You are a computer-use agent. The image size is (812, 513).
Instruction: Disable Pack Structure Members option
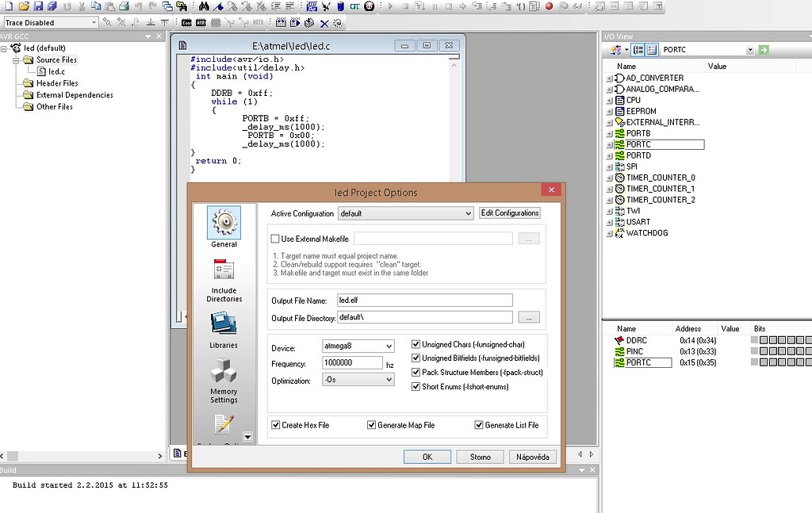point(416,371)
